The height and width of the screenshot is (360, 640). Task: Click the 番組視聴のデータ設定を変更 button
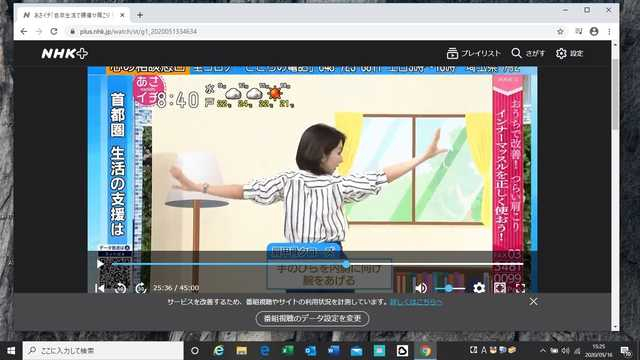[x=313, y=318]
